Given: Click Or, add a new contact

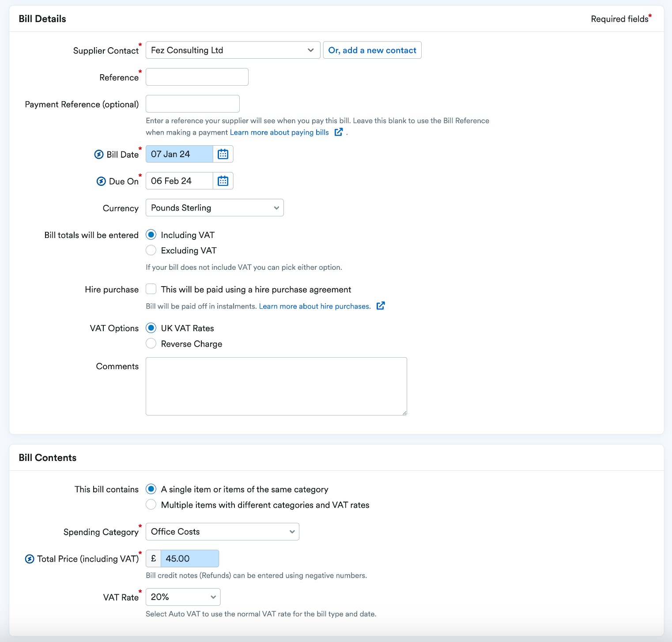Looking at the screenshot, I should point(372,50).
